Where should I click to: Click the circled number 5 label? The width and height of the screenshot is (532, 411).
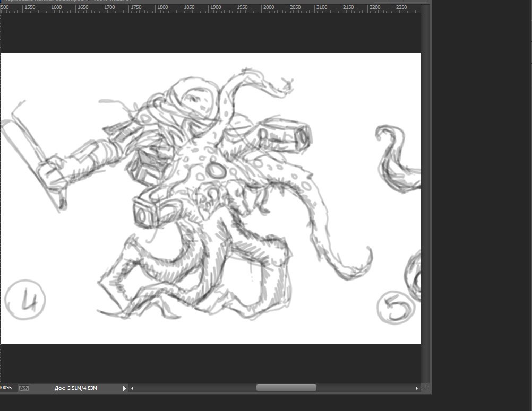[396, 307]
